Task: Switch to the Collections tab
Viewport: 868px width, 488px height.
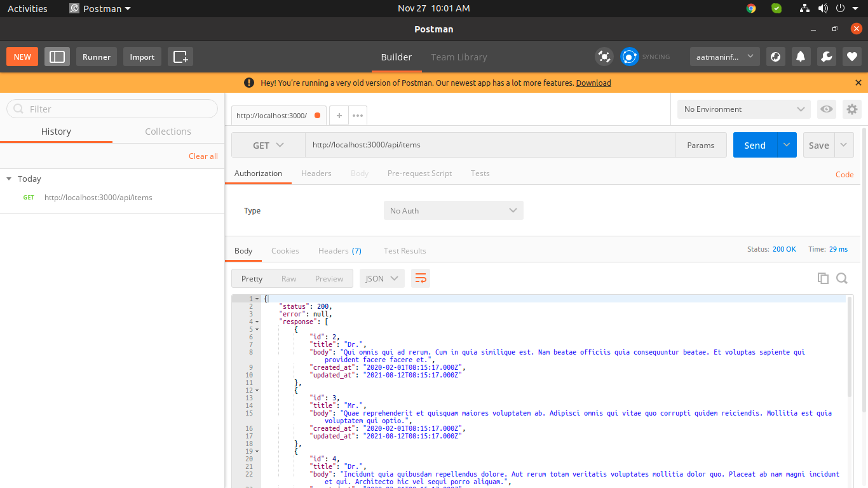Action: (168, 132)
